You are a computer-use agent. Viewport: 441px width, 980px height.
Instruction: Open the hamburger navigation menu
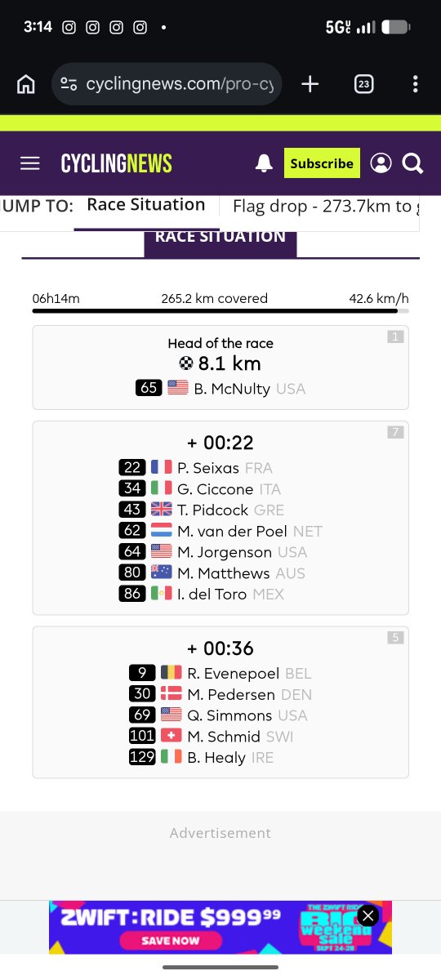point(30,163)
